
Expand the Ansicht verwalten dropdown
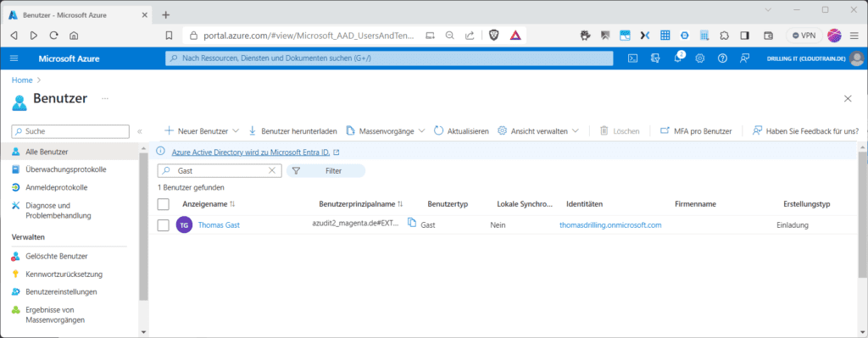coord(576,131)
